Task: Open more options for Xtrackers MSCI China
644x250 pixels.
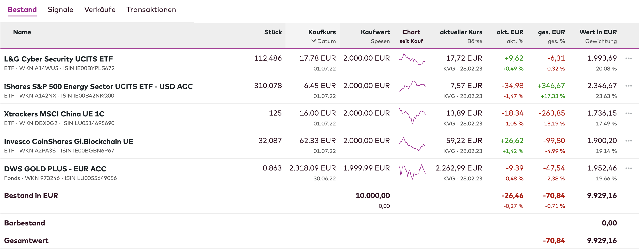Action: click(628, 113)
